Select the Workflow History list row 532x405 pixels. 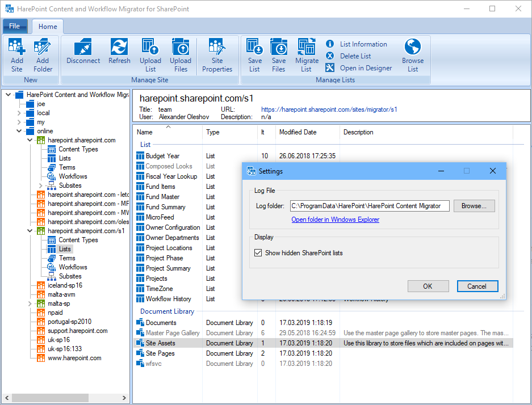pyautogui.click(x=168, y=299)
